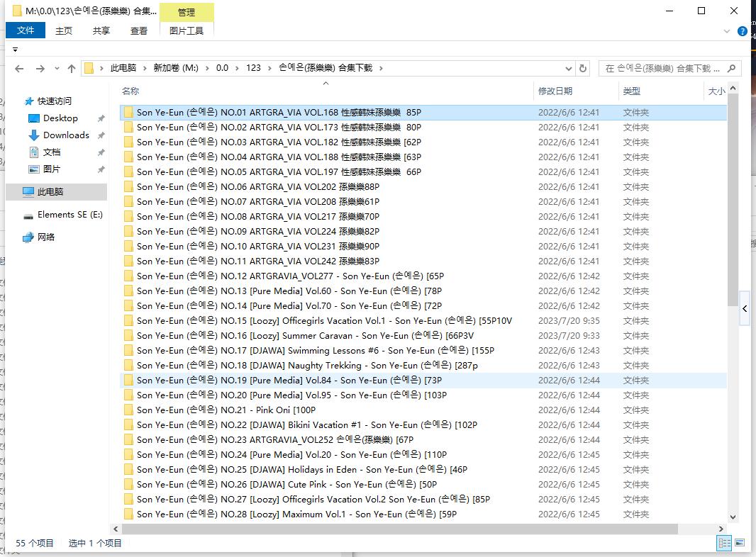Image resolution: width=756 pixels, height=557 pixels.
Task: Open the 图片工具 ribbon tab
Action: [x=187, y=31]
